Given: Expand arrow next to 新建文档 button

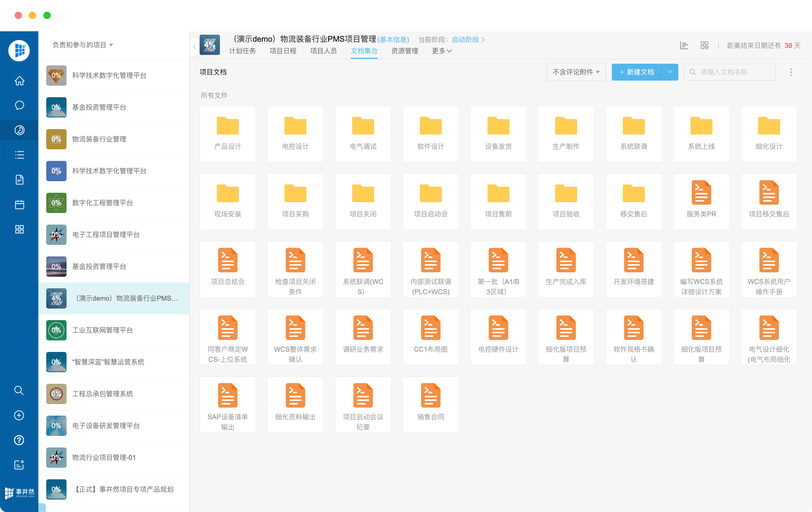Looking at the screenshot, I should pos(670,72).
